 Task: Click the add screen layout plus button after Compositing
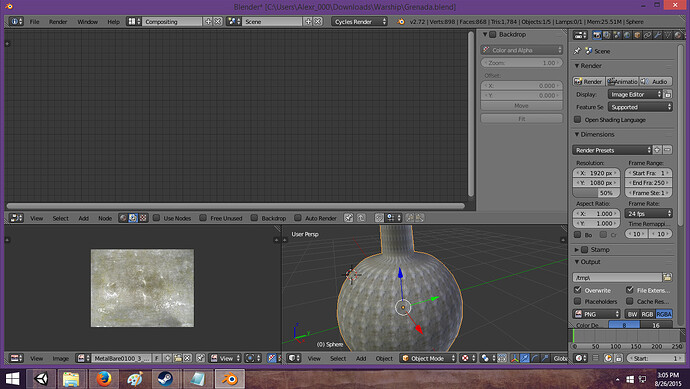pos(208,21)
